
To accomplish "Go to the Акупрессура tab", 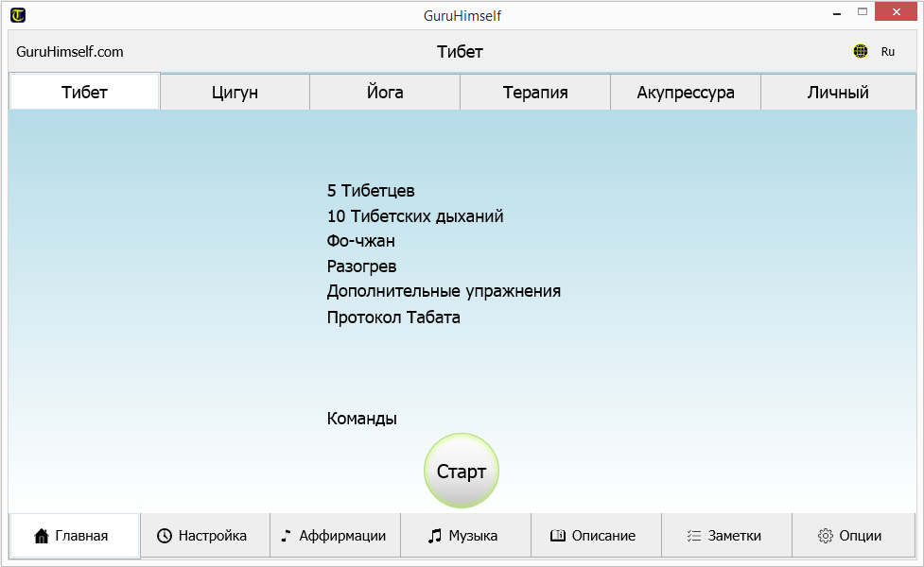I will coord(686,93).
